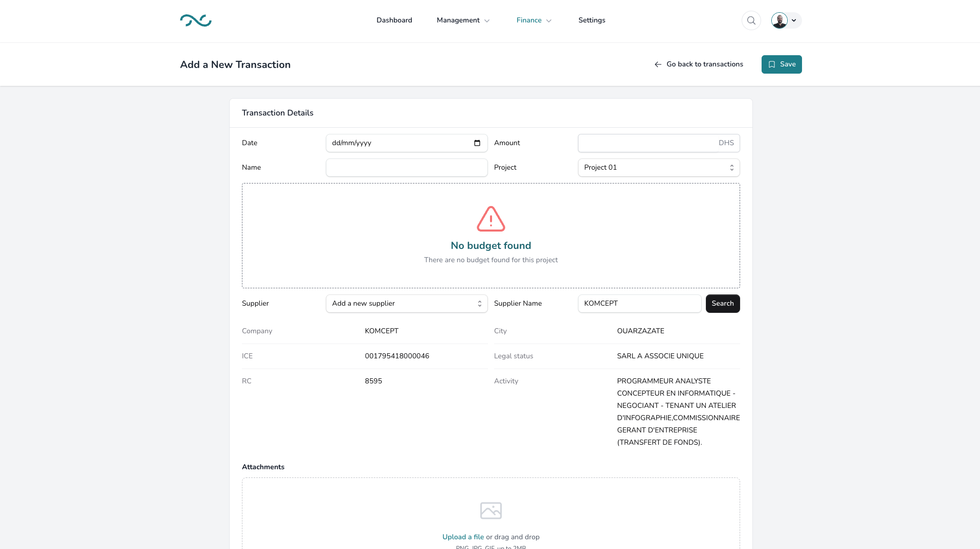Go back to transactions list
980x549 pixels.
coord(704,64)
